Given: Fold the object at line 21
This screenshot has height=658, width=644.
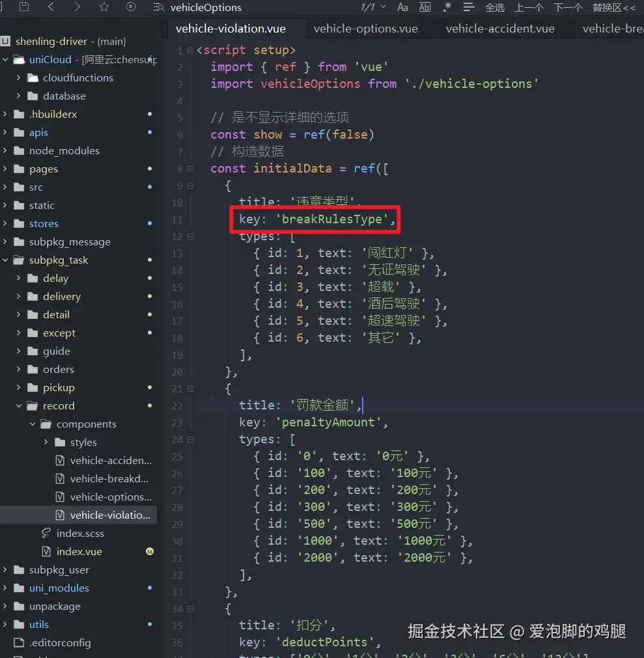Looking at the screenshot, I should click(x=190, y=389).
